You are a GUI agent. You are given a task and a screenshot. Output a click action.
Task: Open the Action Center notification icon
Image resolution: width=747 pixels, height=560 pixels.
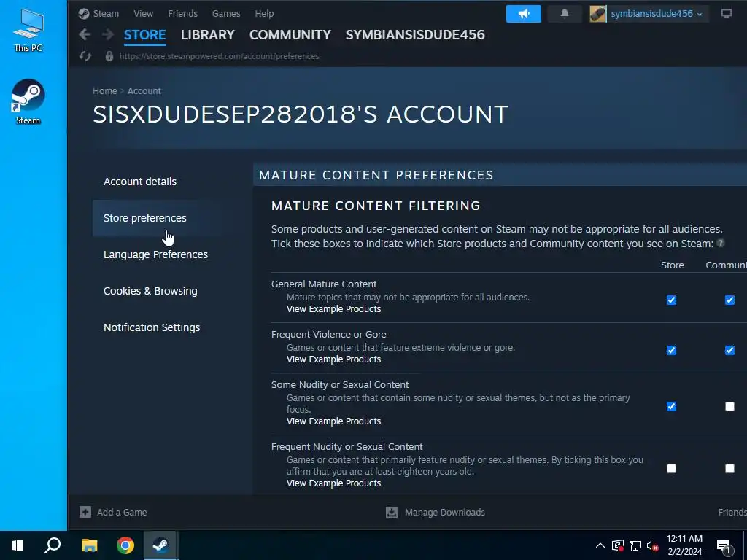click(x=724, y=546)
